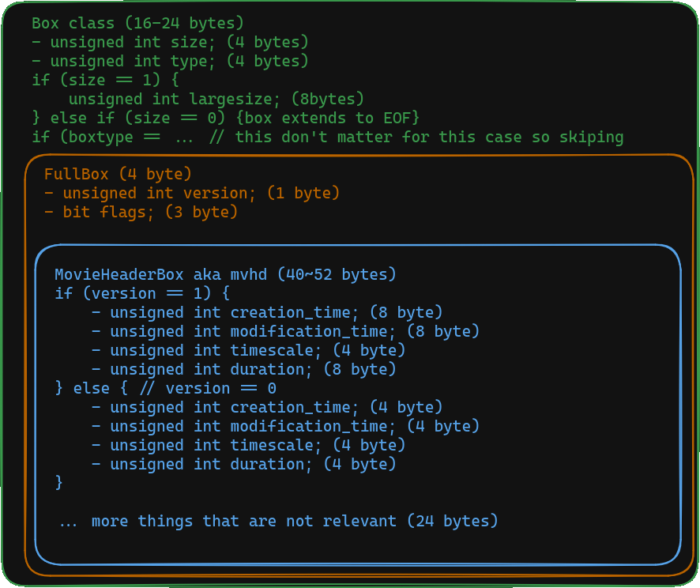This screenshot has height=588, width=700.
Task: Click the "unsigned int largesize; (8bytes)" line
Action: (216, 99)
